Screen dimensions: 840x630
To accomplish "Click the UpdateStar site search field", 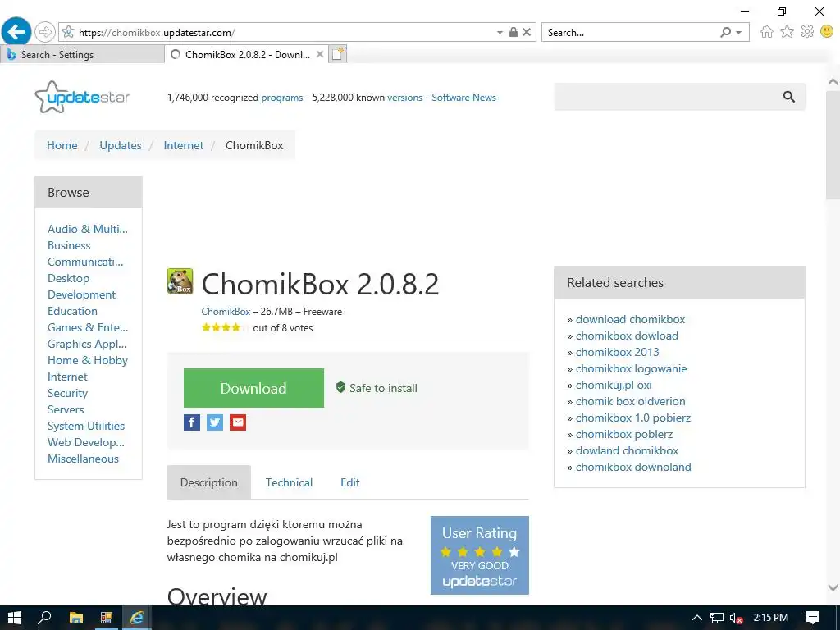I will point(667,97).
